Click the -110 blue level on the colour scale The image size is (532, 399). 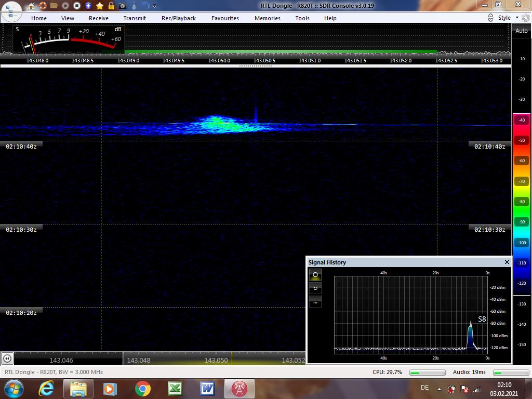[522, 263]
